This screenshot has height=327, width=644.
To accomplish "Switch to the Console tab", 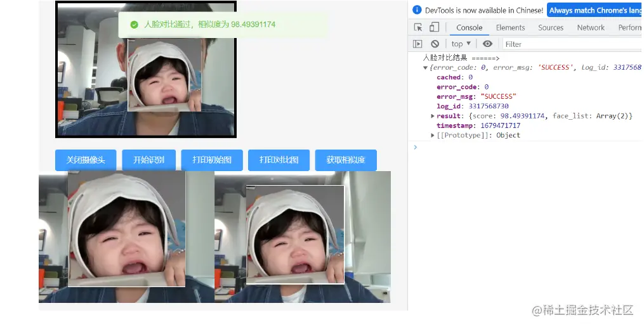I will 470,27.
